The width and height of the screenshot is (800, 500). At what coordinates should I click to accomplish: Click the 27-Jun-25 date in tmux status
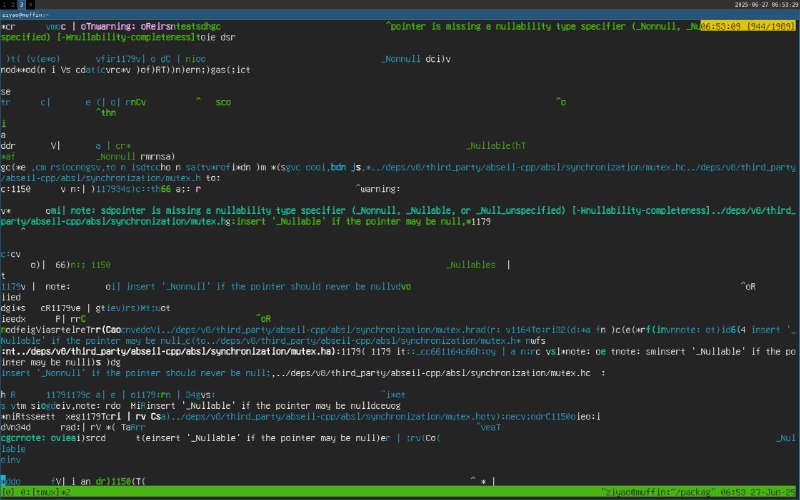click(771, 493)
